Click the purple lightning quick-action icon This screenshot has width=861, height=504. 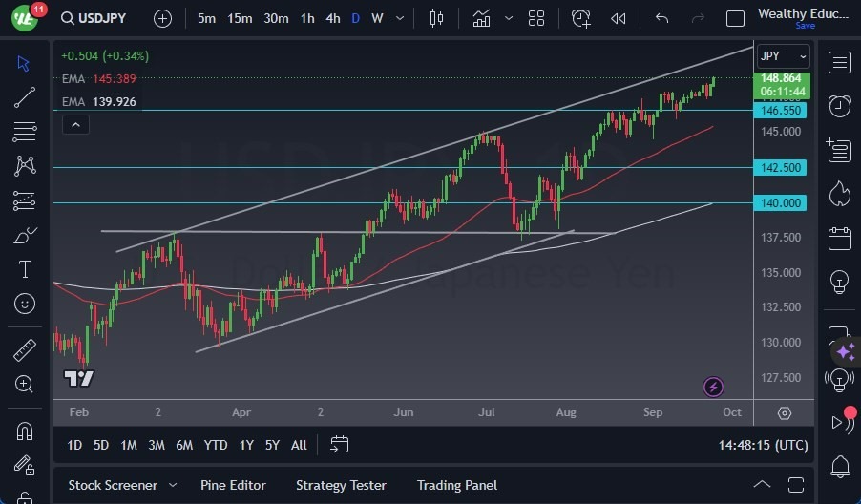point(713,387)
